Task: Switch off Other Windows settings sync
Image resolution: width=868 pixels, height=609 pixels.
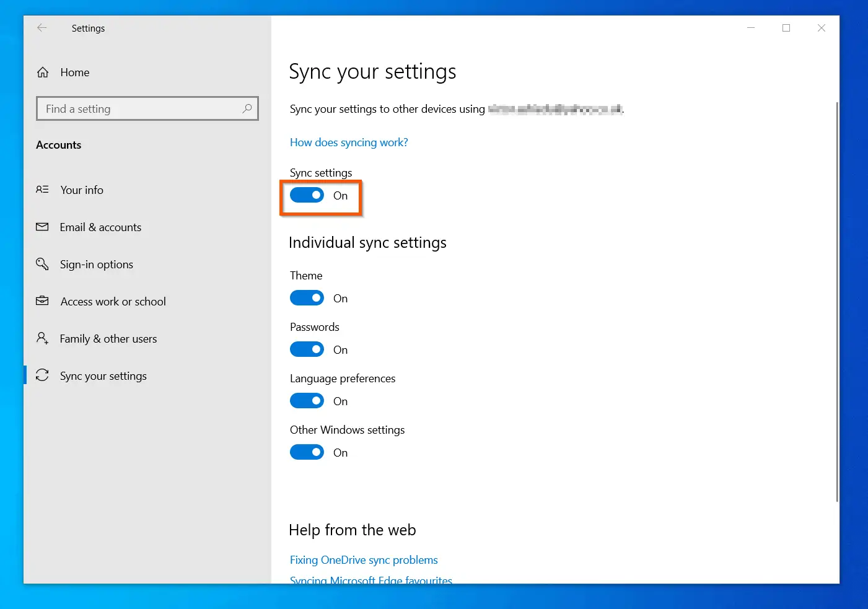Action: coord(307,452)
